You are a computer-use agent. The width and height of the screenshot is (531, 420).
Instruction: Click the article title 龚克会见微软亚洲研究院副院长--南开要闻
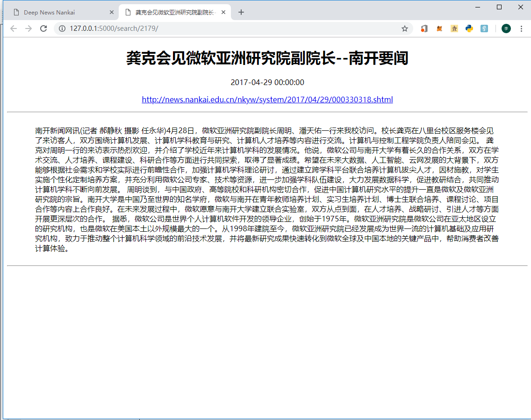[x=267, y=58]
